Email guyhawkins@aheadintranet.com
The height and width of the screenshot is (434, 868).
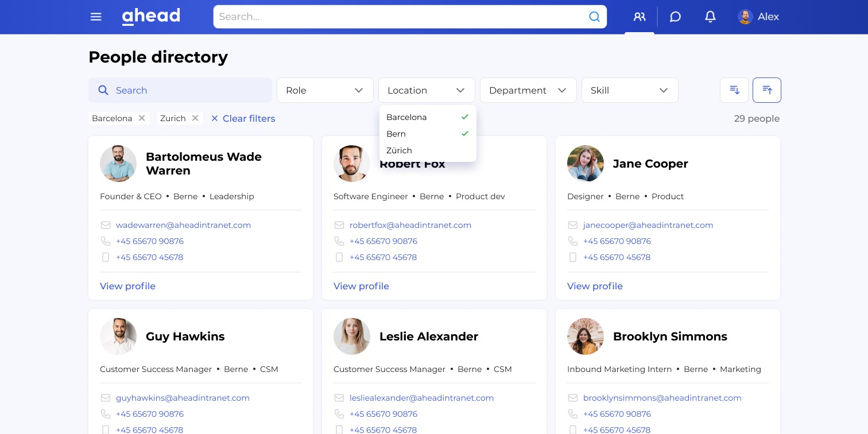183,398
